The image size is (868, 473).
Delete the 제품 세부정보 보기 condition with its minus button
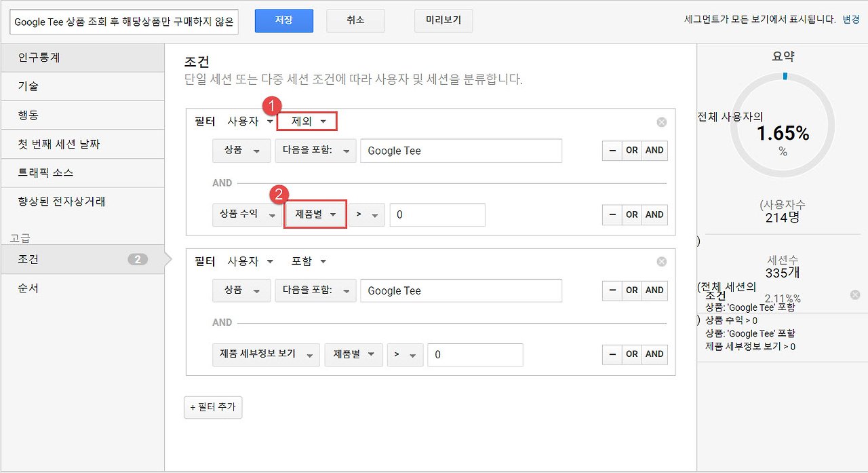[x=612, y=354]
